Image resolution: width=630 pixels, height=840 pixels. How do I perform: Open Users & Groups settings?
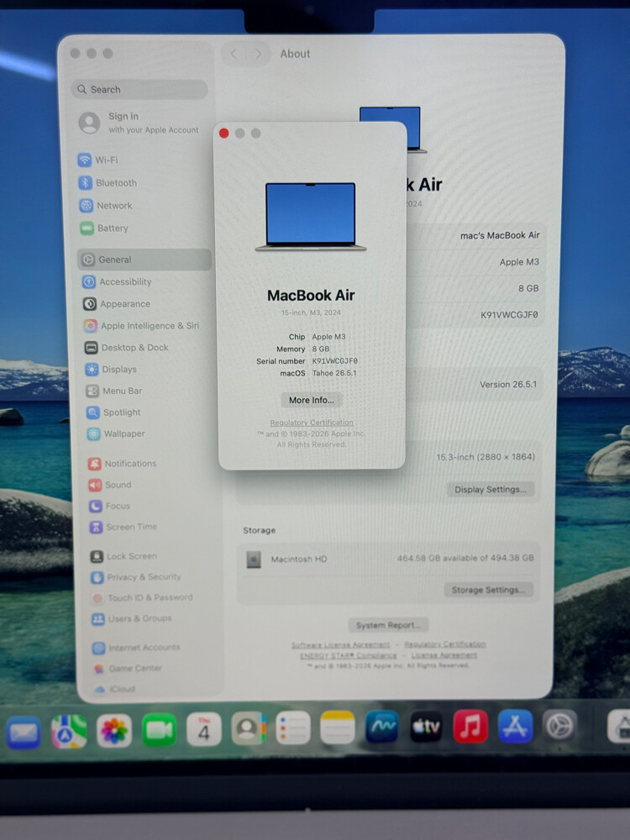(132, 618)
